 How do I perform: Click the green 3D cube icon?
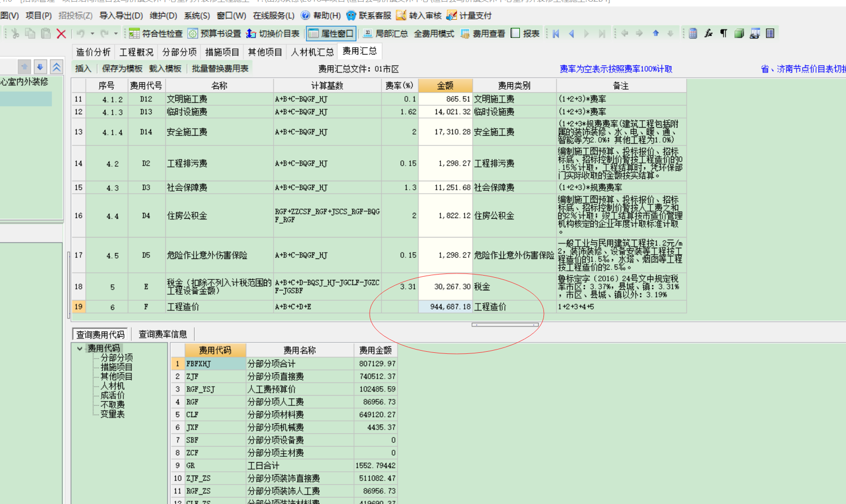pyautogui.click(x=739, y=33)
